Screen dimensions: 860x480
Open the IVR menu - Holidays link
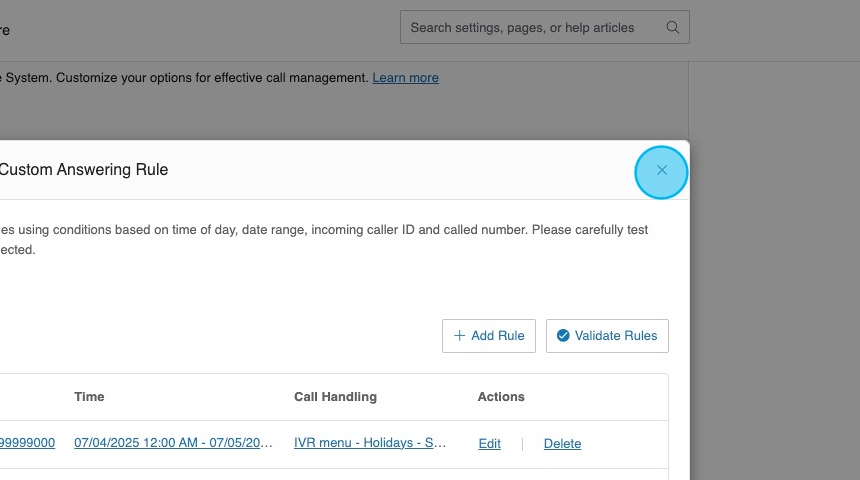[x=370, y=443]
